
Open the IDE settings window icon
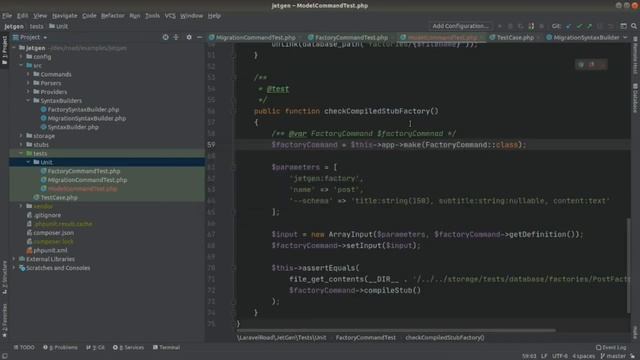[x=623, y=26]
